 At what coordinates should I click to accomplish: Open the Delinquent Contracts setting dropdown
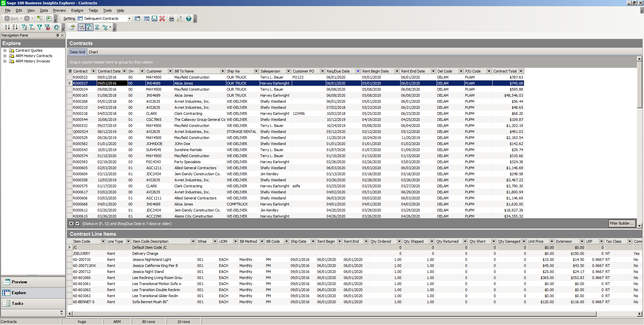[x=129, y=19]
